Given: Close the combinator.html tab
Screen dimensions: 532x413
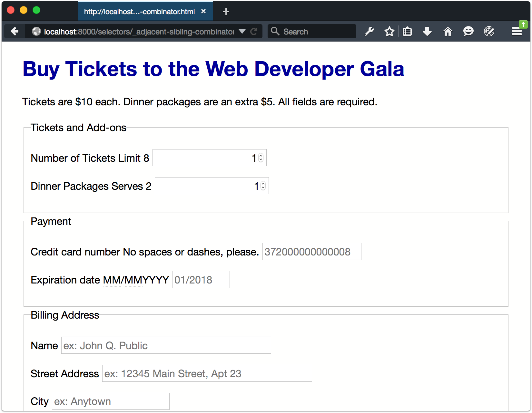Looking at the screenshot, I should [203, 12].
